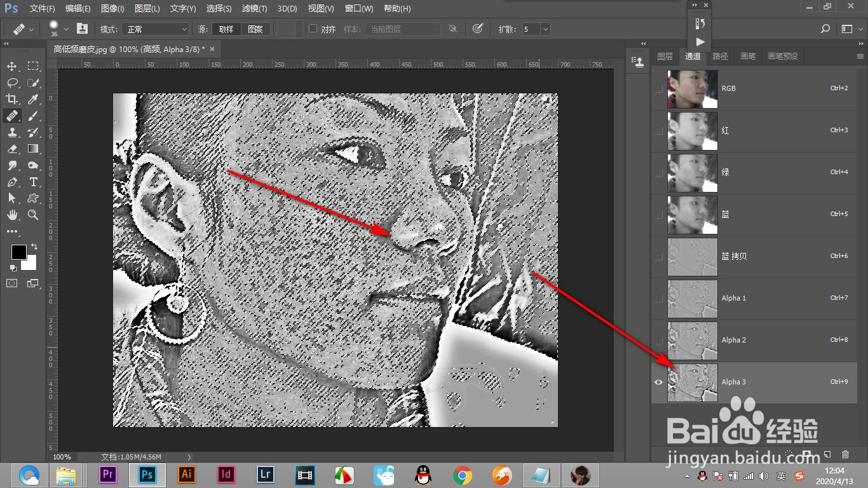This screenshot has height=488, width=868.
Task: Set the black foreground color swatch
Action: [18, 252]
